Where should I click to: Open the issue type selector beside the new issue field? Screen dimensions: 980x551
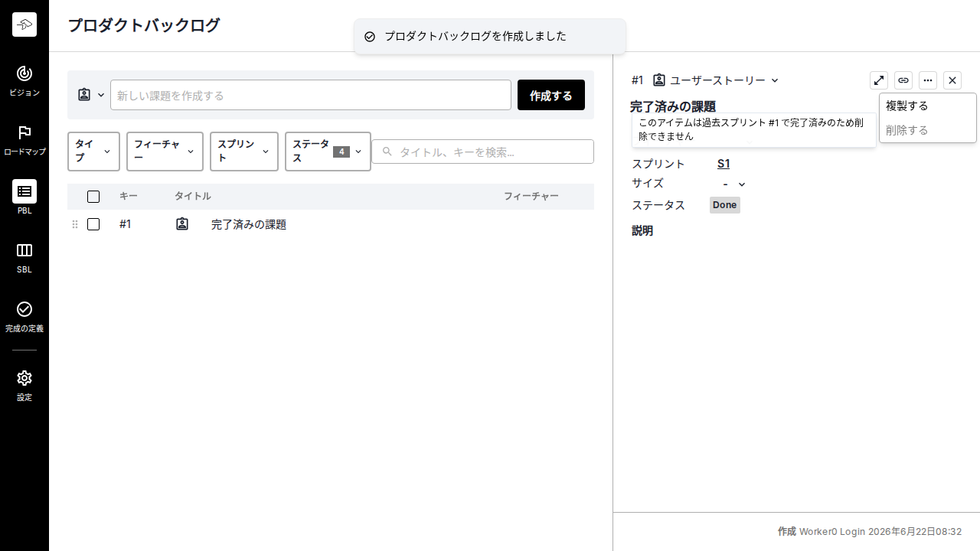point(91,95)
